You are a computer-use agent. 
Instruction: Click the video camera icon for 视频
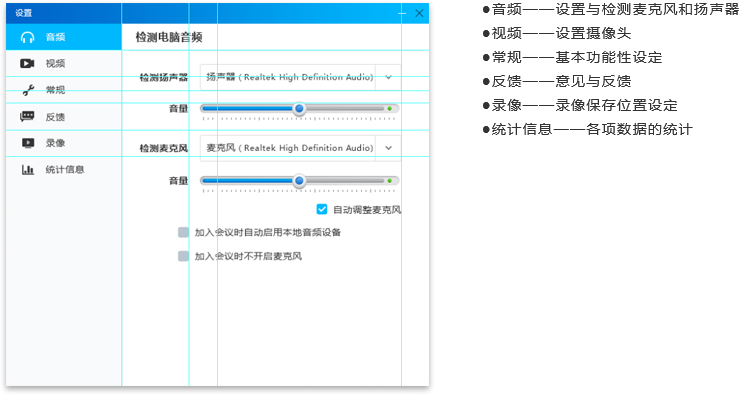point(27,63)
